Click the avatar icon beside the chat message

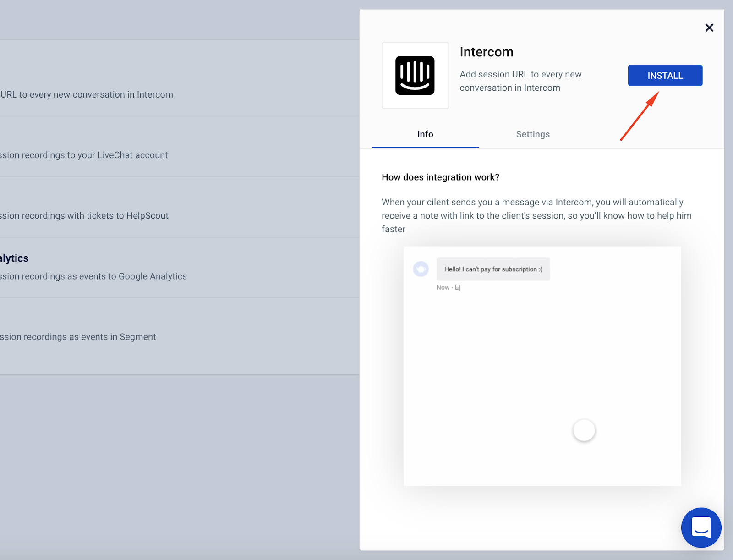421,269
